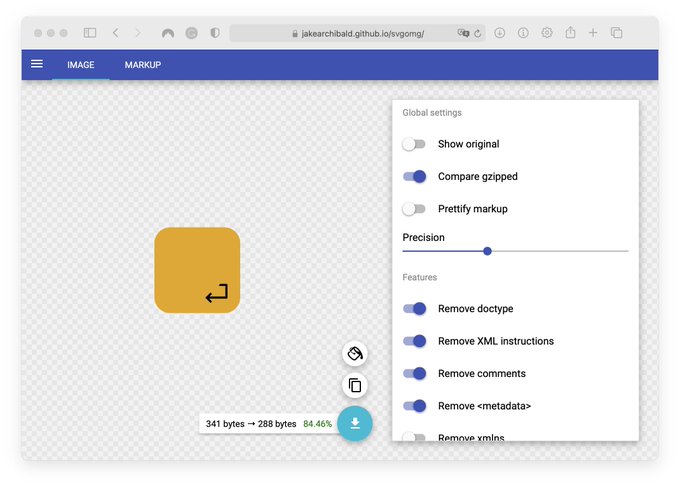The image size is (680, 487).
Task: Enable Prettify markup switch
Action: [x=414, y=209]
